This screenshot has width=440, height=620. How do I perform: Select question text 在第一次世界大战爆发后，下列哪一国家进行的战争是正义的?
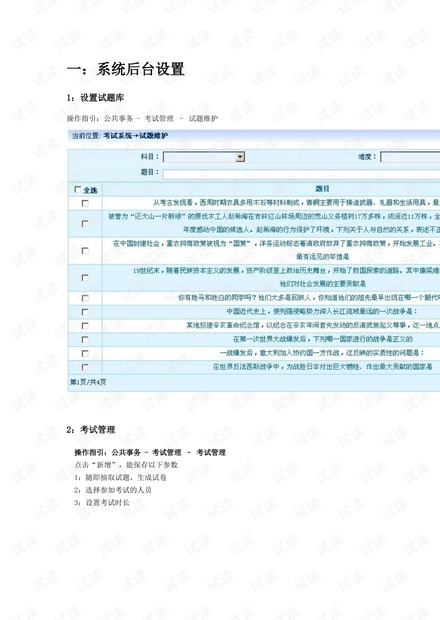tap(323, 339)
